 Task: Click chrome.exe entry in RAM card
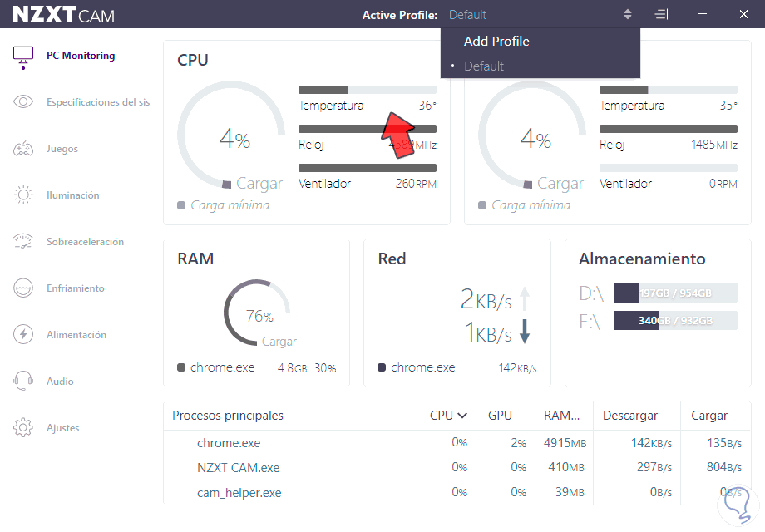click(x=223, y=367)
